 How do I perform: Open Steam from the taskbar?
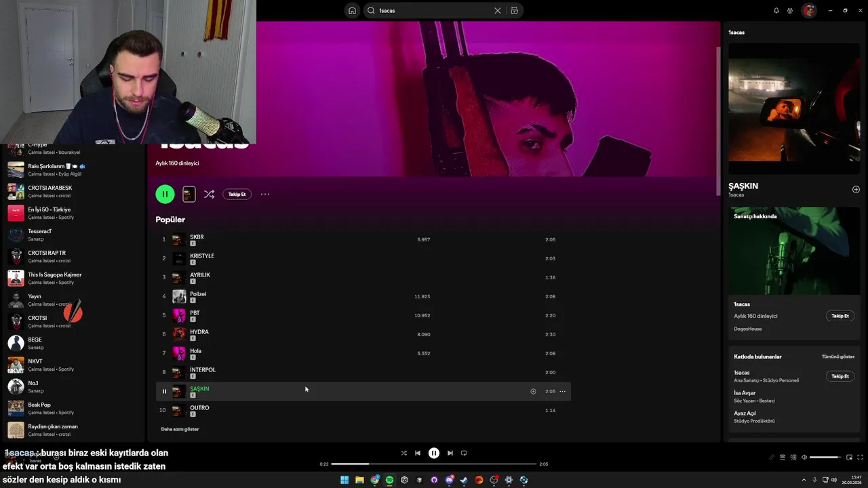(x=464, y=480)
